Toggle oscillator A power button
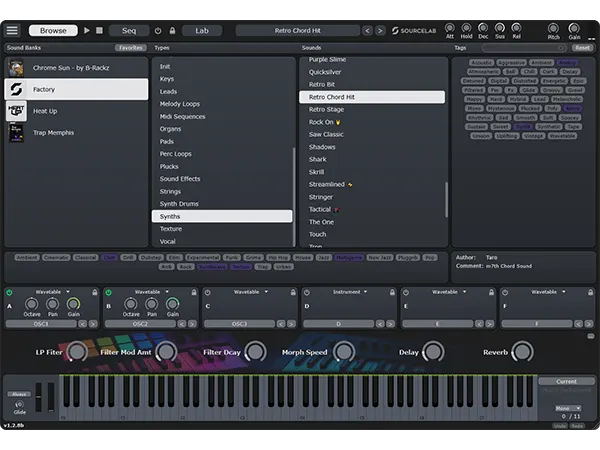The image size is (600, 450). [9, 292]
